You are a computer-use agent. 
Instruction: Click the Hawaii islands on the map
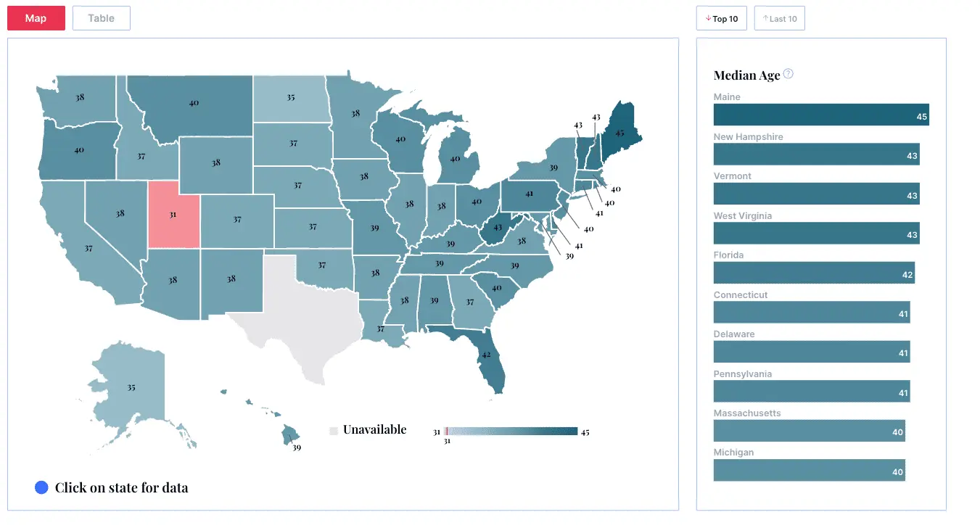tap(289, 434)
